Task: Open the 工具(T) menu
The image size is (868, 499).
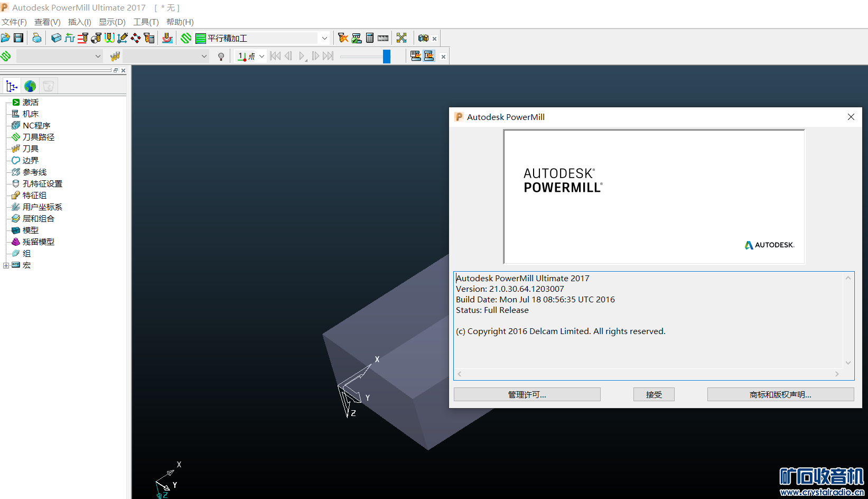Action: (x=146, y=22)
